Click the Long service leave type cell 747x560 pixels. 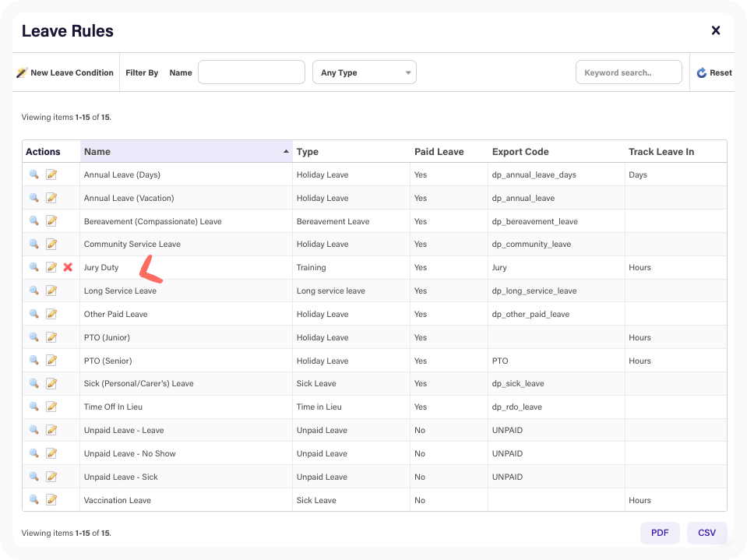point(351,291)
